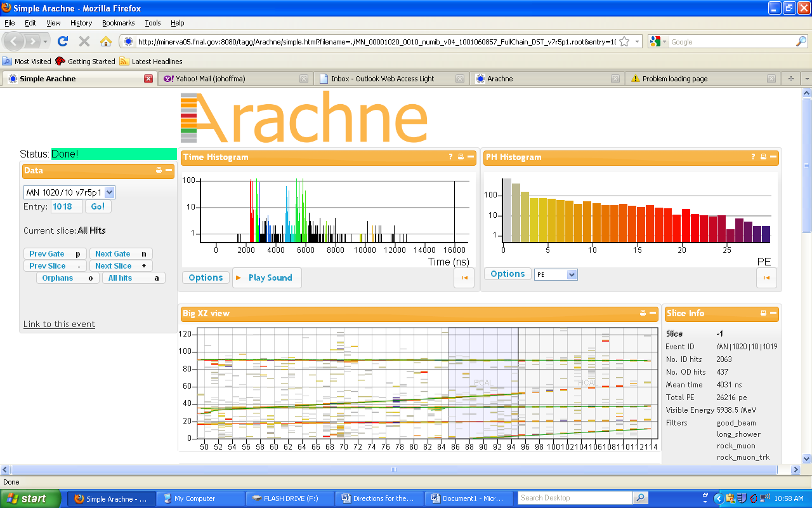Collapse the Time Histogram panel
The width and height of the screenshot is (812, 508).
[x=471, y=157]
